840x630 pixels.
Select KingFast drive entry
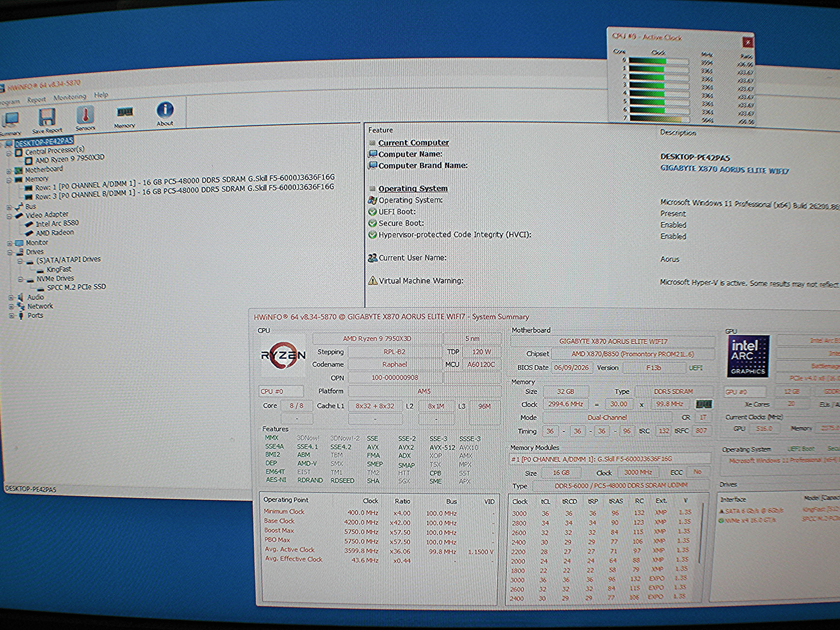(59, 269)
